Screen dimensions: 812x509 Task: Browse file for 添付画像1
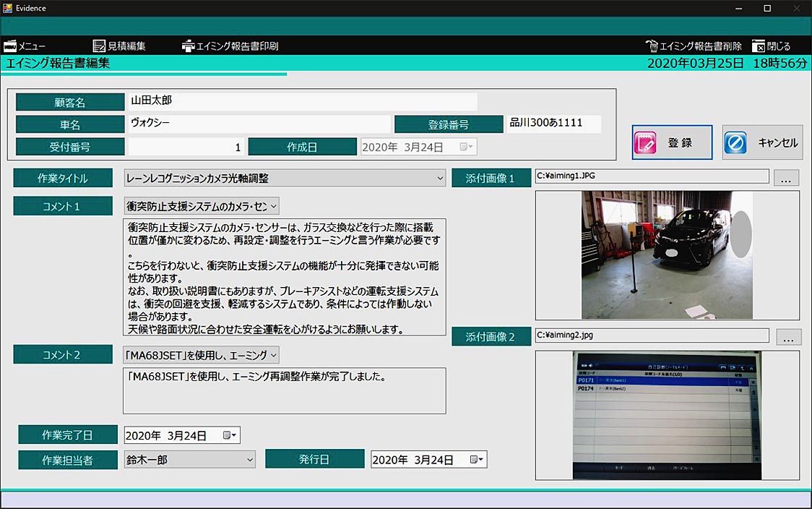pyautogui.click(x=786, y=178)
